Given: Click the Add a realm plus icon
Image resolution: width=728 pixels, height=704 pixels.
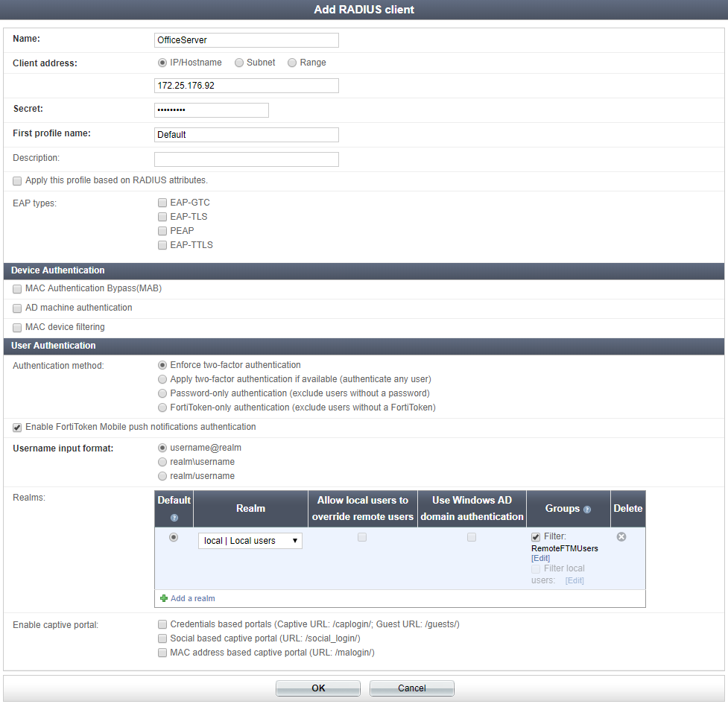Looking at the screenshot, I should (164, 598).
